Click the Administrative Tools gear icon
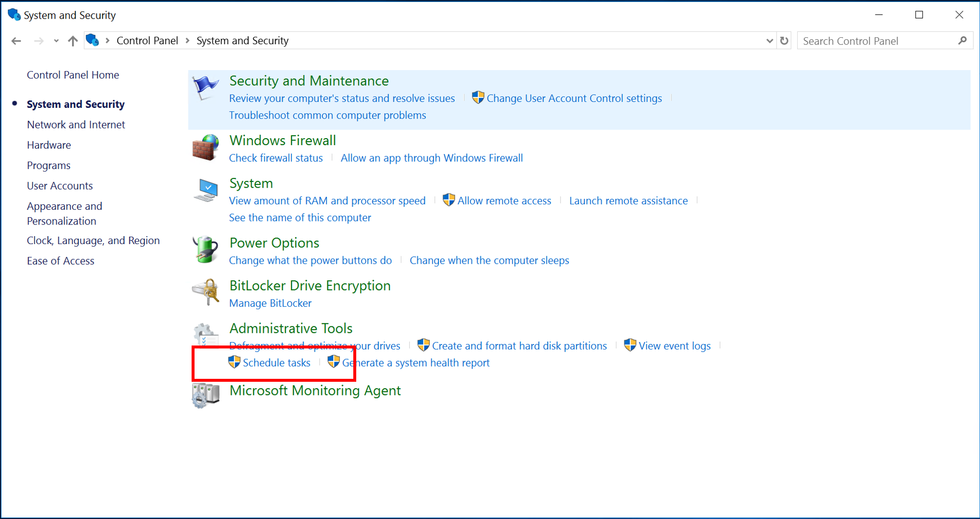 (x=205, y=335)
